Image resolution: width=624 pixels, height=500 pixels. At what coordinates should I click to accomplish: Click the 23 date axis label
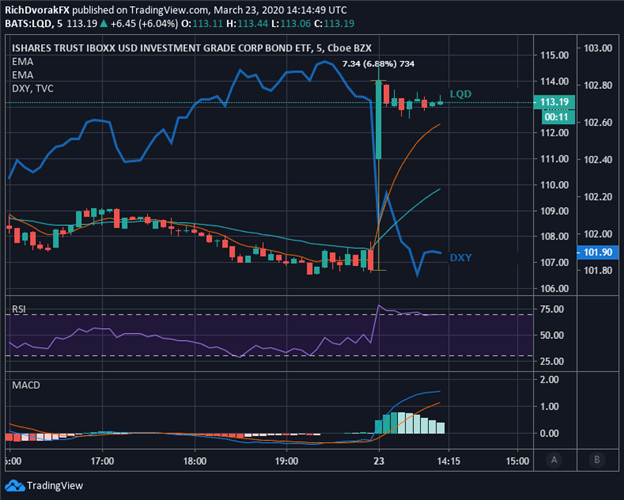(379, 461)
